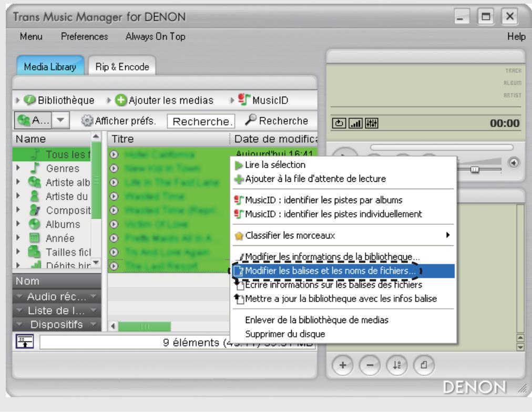Adjust the volume slider thumb
The width and height of the screenshot is (532, 415).
pos(475,169)
